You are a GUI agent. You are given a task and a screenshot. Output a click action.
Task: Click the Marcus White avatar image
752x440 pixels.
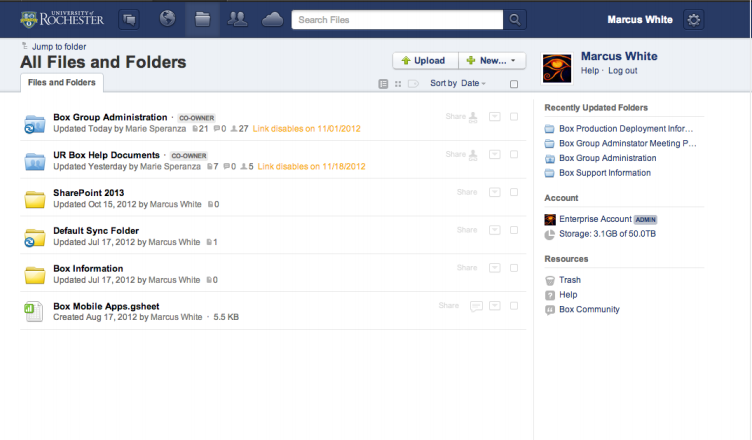(x=557, y=68)
